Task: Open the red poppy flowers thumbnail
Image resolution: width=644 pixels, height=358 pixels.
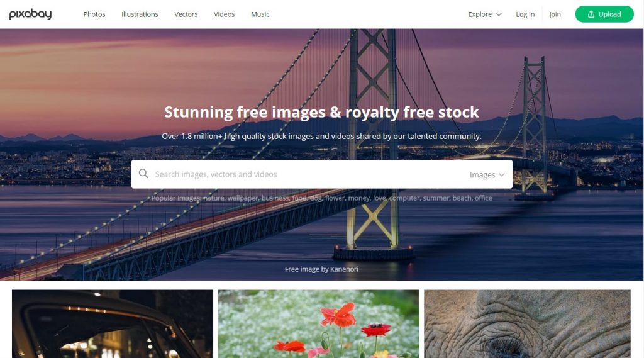Action: tap(319, 324)
